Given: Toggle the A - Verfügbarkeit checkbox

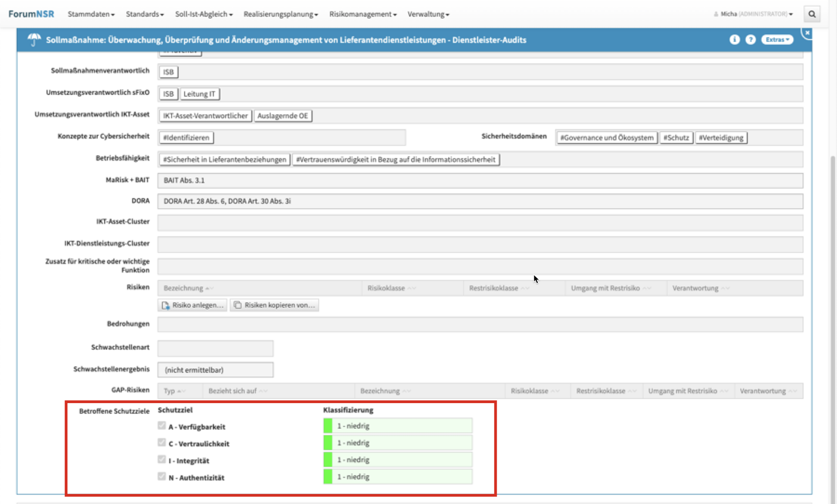Looking at the screenshot, I should tap(162, 425).
